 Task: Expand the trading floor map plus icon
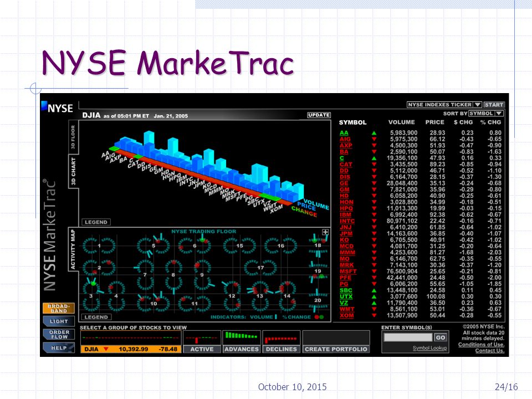[325, 232]
